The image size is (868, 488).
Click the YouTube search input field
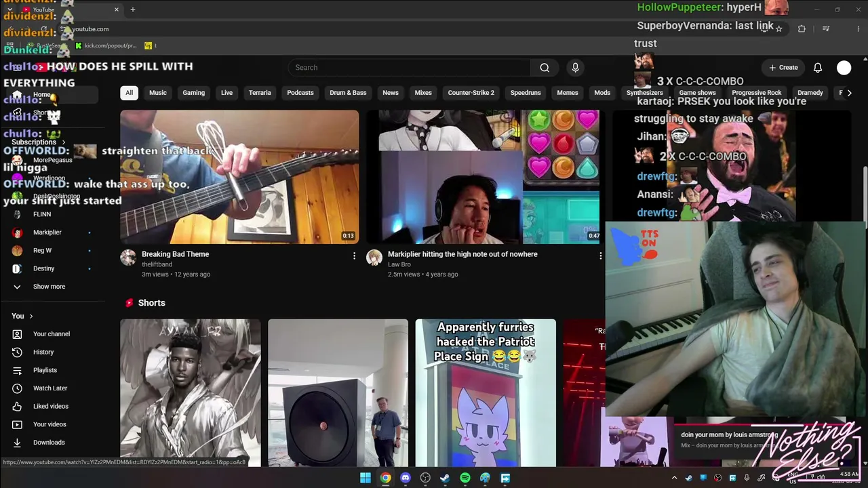click(409, 68)
